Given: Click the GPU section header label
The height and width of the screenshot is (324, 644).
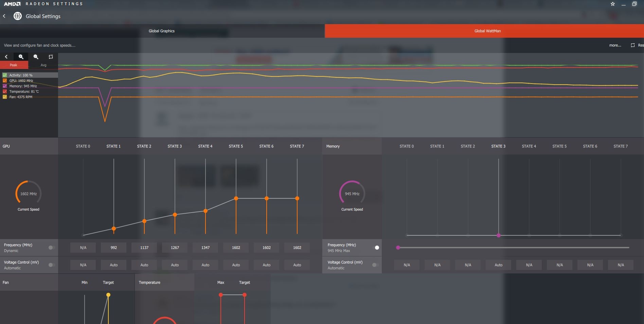Looking at the screenshot, I should (x=6, y=146).
